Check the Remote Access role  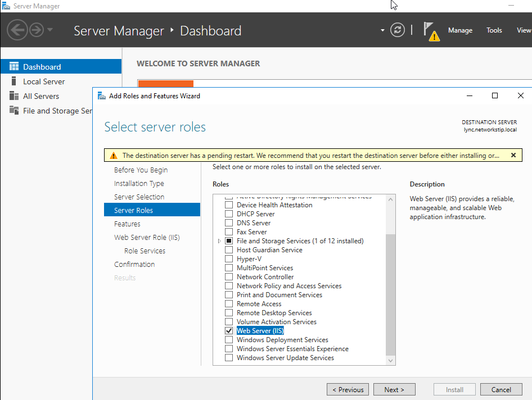pyautogui.click(x=229, y=304)
